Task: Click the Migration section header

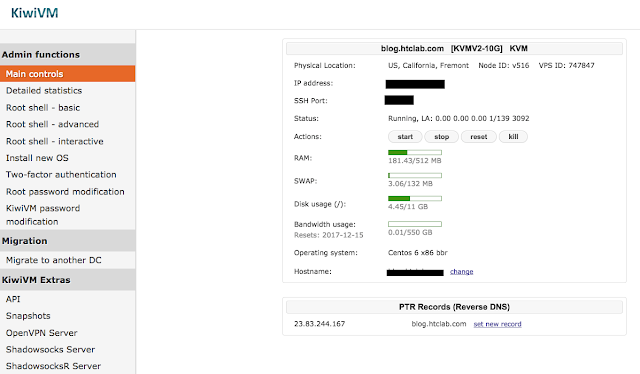Action: [67, 241]
